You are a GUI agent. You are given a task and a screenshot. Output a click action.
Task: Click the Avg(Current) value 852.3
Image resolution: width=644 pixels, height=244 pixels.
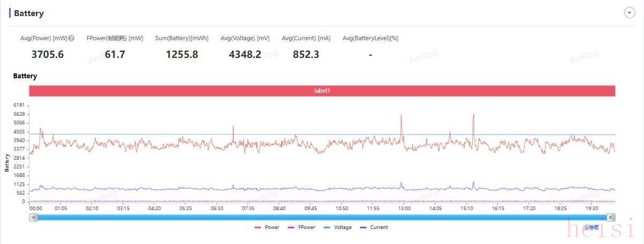306,54
